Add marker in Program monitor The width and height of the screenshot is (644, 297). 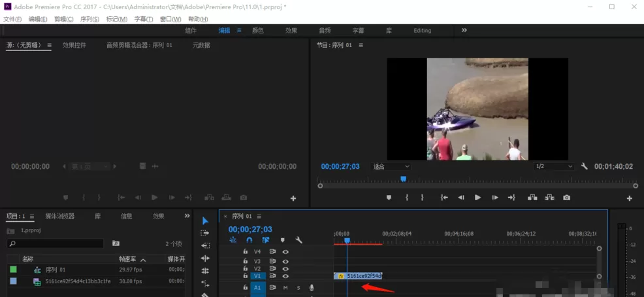coord(389,198)
